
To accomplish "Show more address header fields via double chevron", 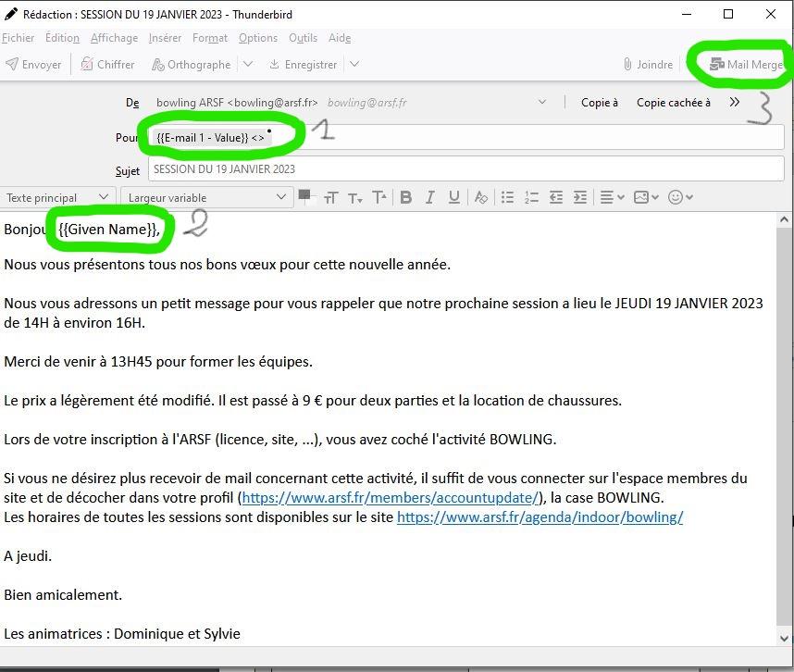I will (735, 103).
